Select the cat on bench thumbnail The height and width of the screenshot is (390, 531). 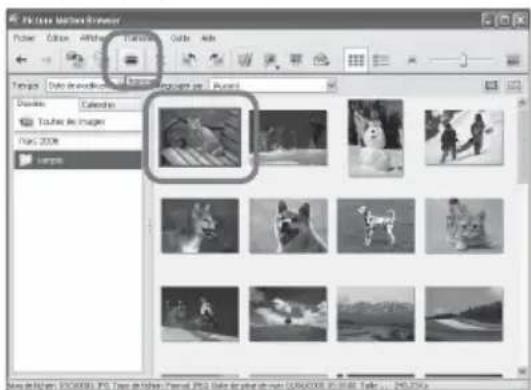(x=200, y=137)
